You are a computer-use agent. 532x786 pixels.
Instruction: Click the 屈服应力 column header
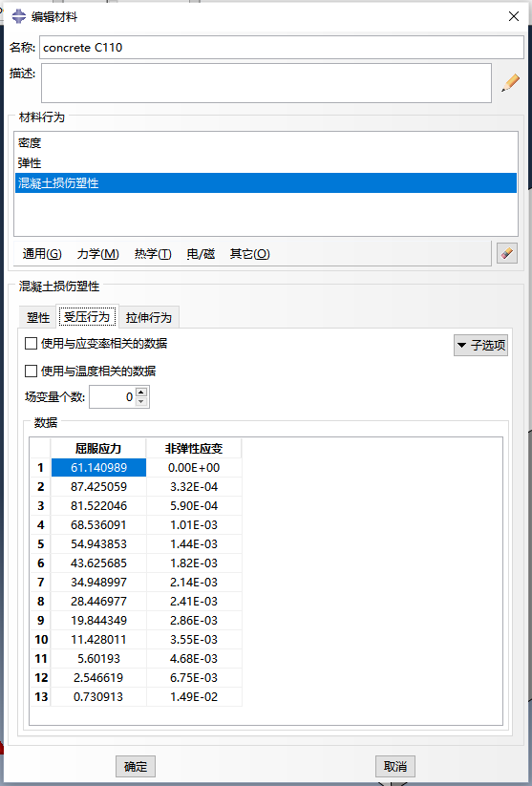click(x=98, y=448)
